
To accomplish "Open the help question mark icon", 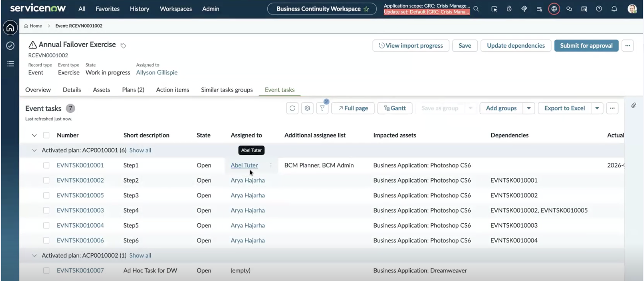I will point(599,9).
